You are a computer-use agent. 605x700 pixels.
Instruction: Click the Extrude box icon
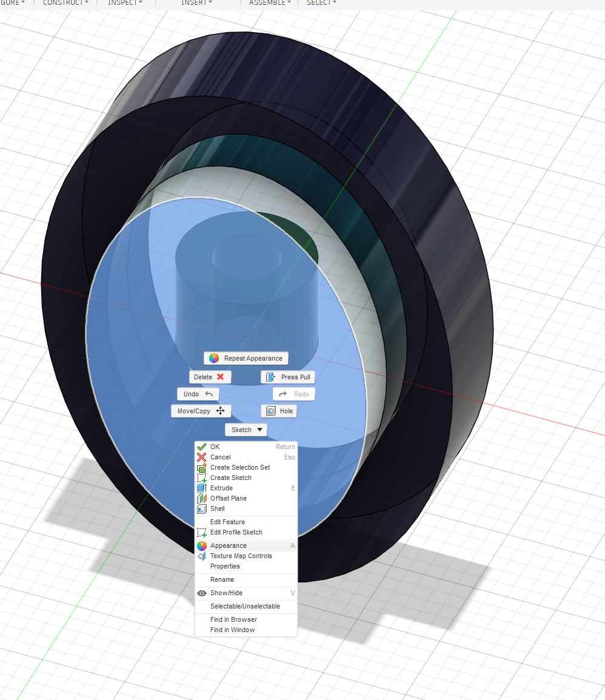[x=202, y=488]
